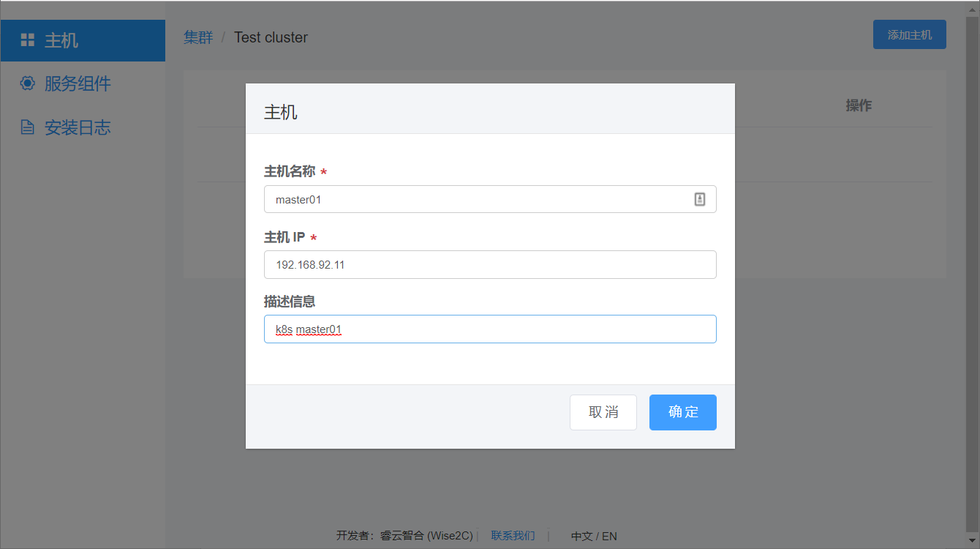Open the 安装日志 sidebar menu item

point(83,127)
